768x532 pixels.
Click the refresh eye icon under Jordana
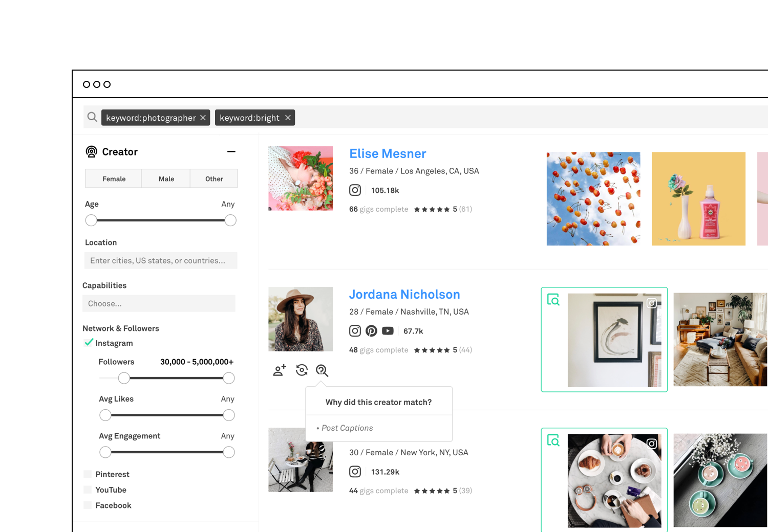pyautogui.click(x=302, y=370)
